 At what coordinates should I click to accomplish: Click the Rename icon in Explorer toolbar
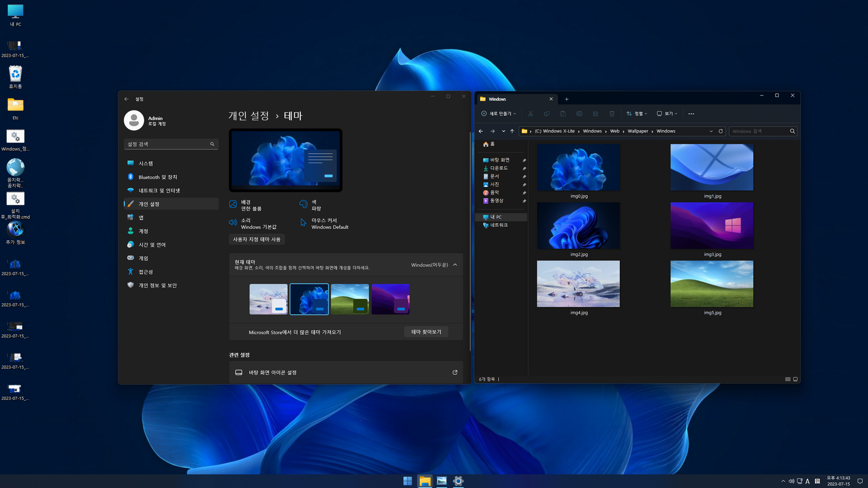click(x=579, y=114)
